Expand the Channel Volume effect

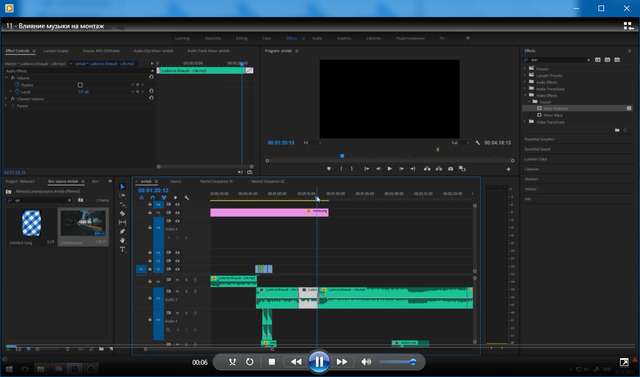click(6, 99)
